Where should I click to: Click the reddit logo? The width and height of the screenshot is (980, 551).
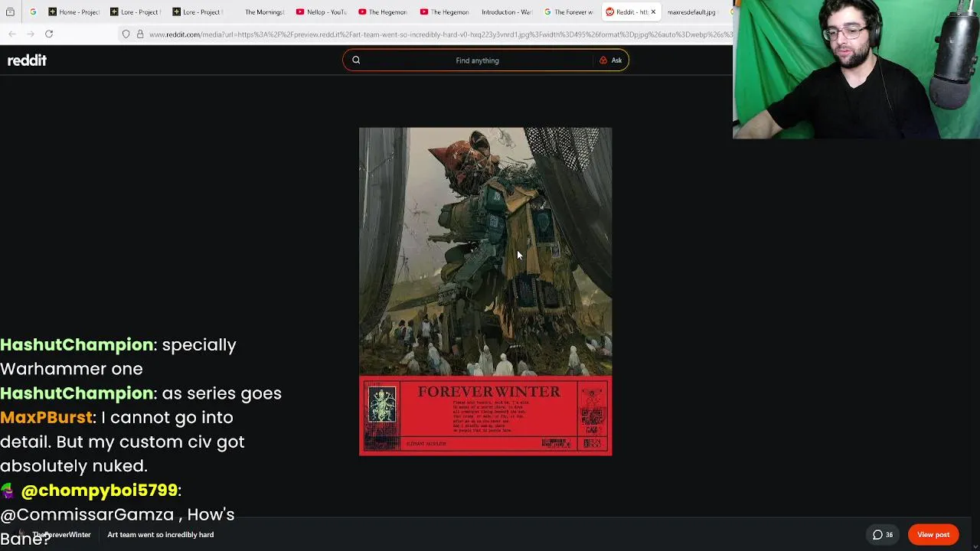point(27,60)
